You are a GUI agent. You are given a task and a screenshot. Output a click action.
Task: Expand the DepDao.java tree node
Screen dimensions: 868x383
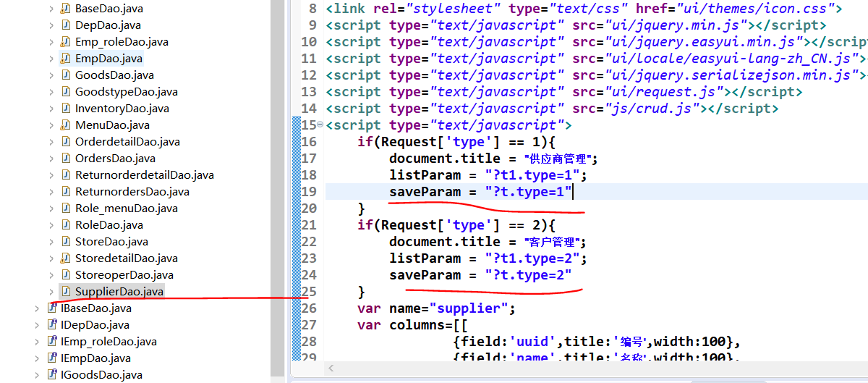coord(51,25)
